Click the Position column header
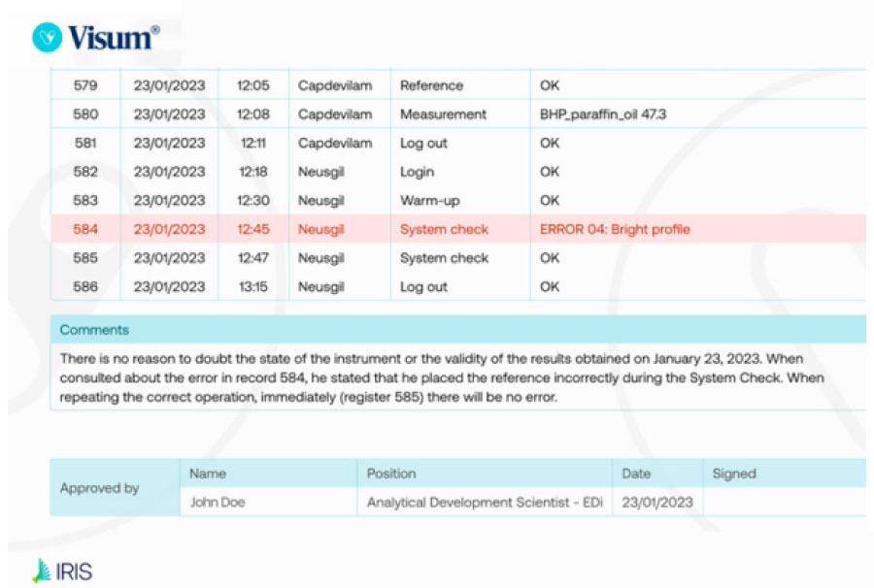 pos(391,474)
